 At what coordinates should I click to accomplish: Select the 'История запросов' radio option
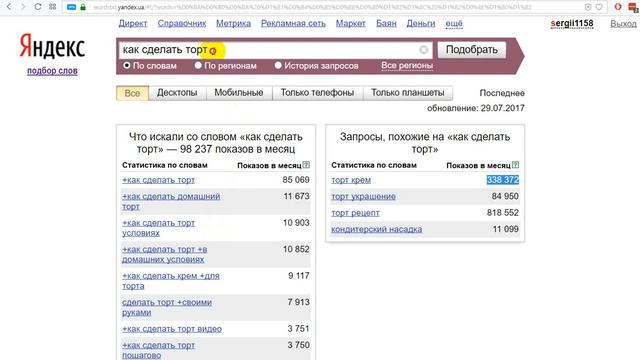[278, 65]
